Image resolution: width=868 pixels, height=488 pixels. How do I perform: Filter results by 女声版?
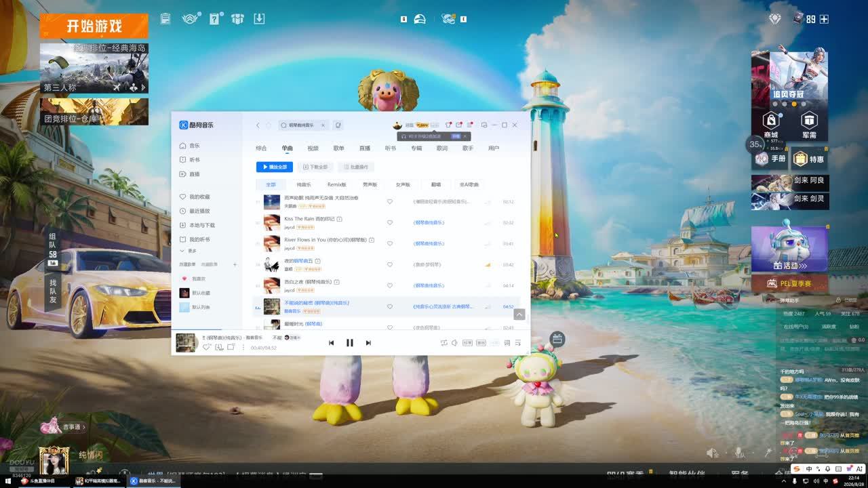tap(403, 184)
